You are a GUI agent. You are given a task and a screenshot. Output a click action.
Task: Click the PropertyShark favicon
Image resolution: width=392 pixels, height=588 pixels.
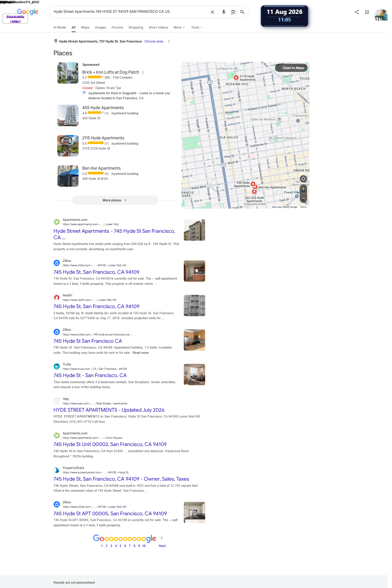click(x=57, y=470)
